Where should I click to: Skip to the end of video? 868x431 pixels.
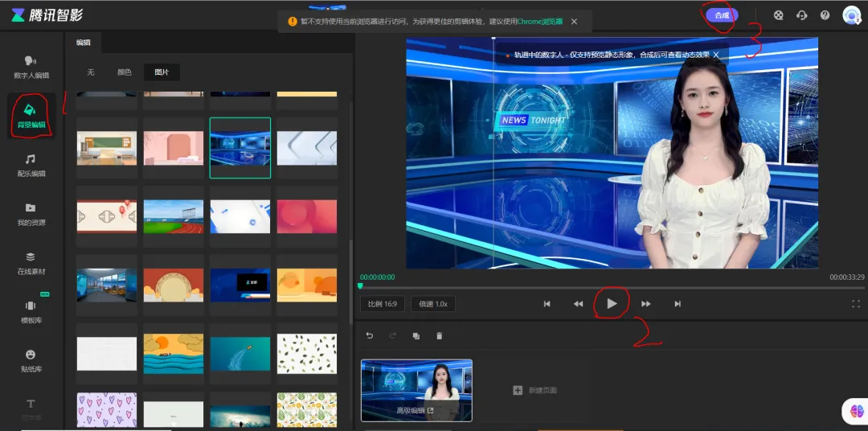click(678, 304)
